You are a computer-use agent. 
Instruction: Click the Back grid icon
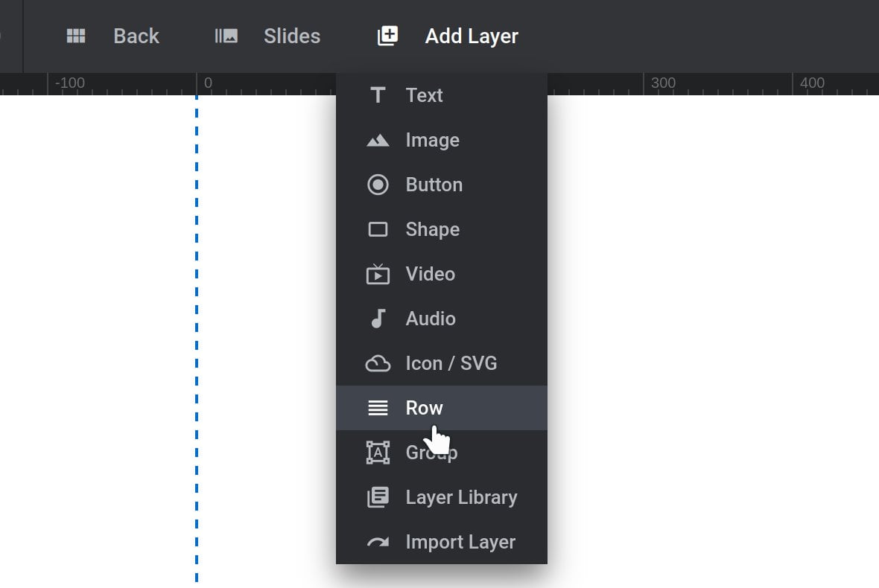click(x=76, y=36)
